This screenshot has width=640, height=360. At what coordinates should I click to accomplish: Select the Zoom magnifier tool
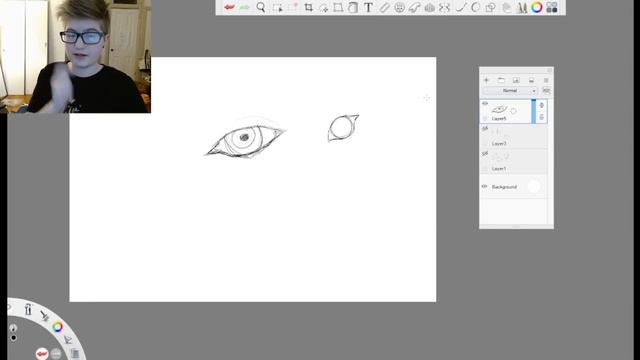tap(261, 7)
